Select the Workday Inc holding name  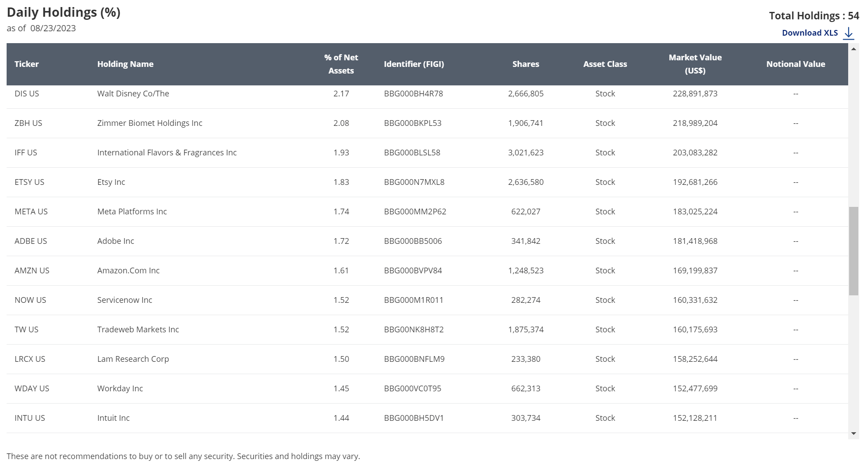(x=120, y=389)
